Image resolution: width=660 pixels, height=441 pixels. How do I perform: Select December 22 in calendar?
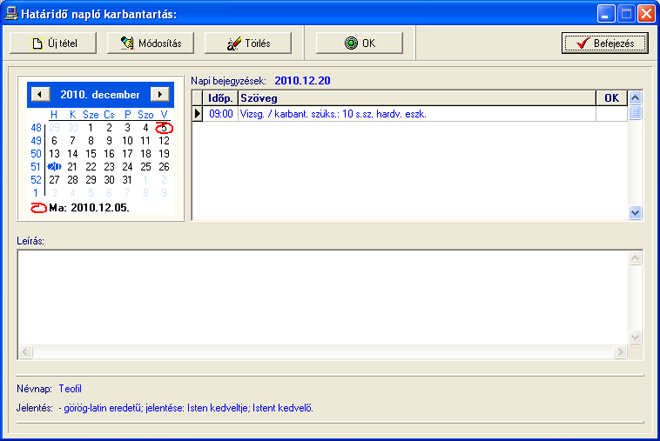pyautogui.click(x=90, y=167)
